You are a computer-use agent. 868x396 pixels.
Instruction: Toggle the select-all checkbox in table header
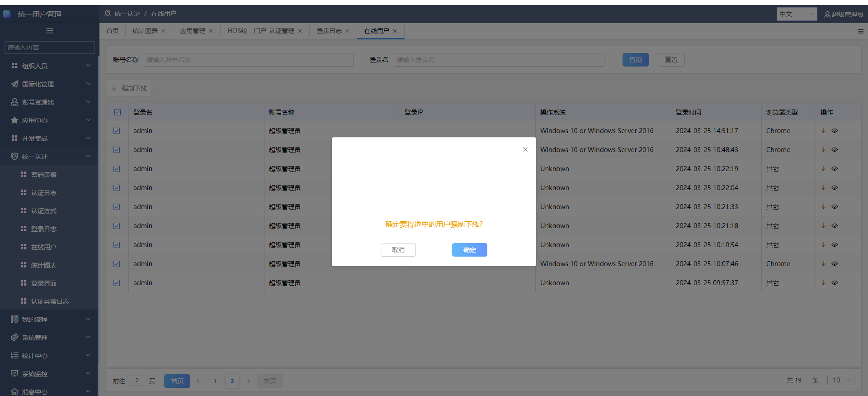118,112
